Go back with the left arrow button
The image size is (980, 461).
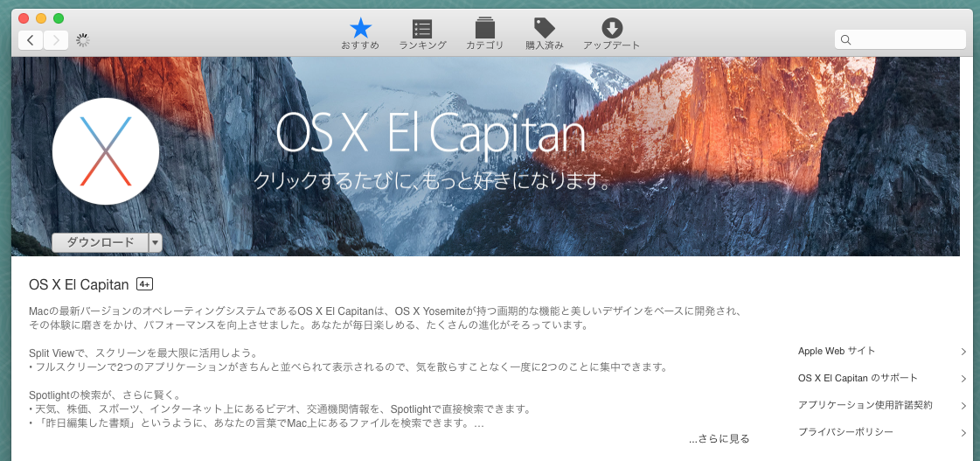(x=31, y=40)
